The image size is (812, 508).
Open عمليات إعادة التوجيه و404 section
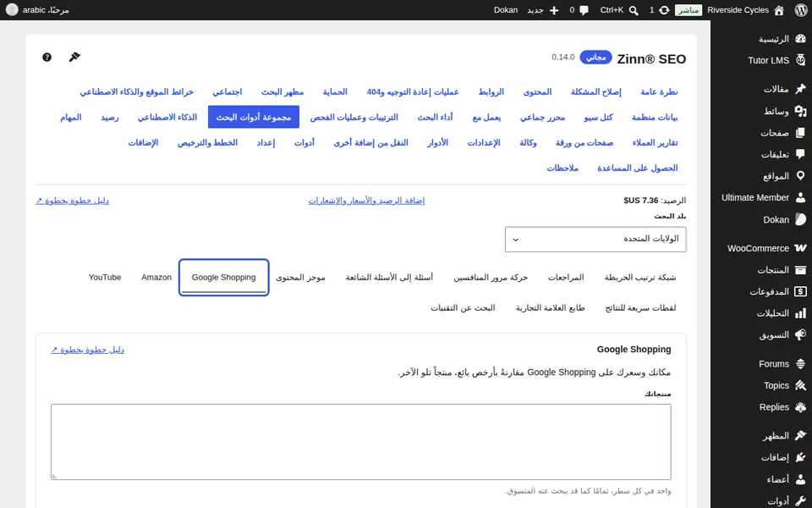pos(413,91)
